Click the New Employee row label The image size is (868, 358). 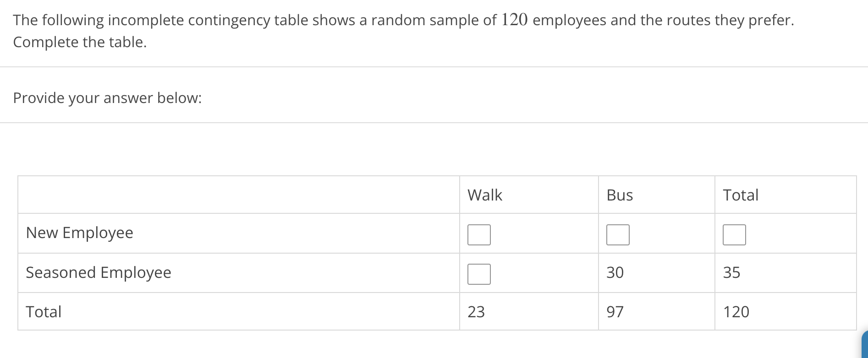tap(80, 233)
